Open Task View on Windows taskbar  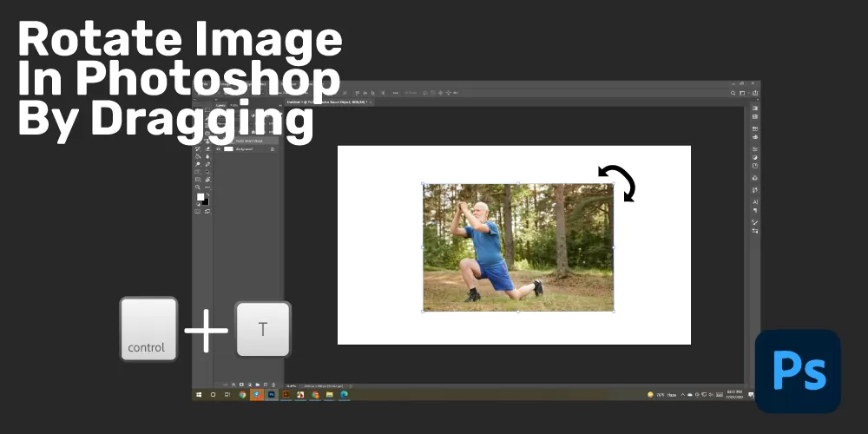pos(227,395)
